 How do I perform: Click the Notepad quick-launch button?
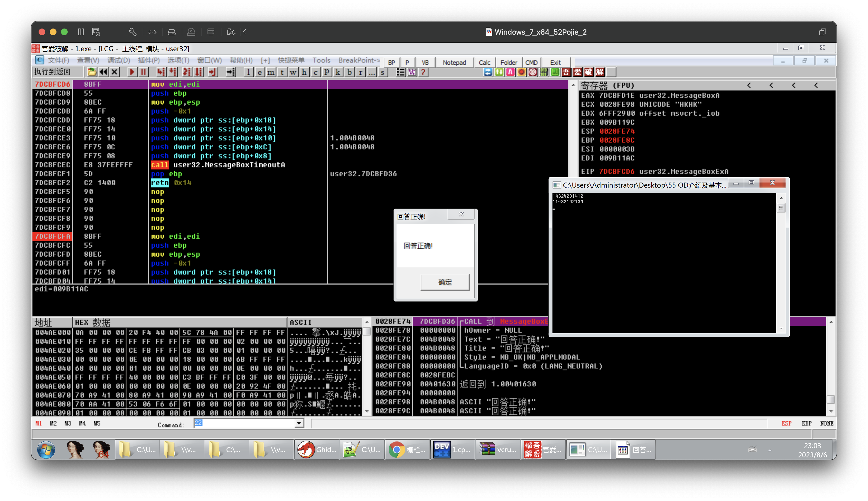pyautogui.click(x=454, y=62)
